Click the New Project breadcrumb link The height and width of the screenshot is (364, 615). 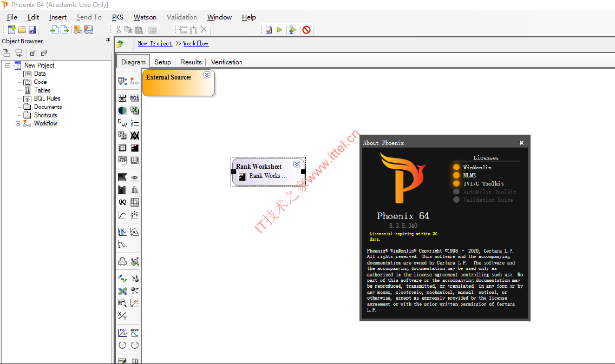pyautogui.click(x=155, y=43)
